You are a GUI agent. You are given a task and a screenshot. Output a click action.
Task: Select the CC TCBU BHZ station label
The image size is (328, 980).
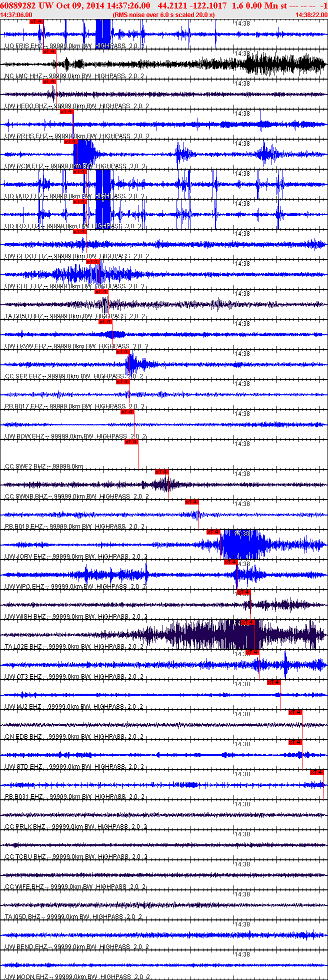tap(76, 857)
